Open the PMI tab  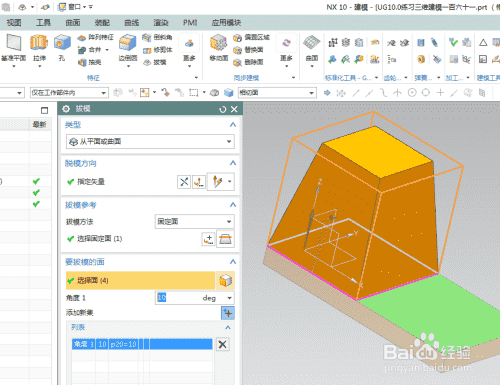(190, 23)
